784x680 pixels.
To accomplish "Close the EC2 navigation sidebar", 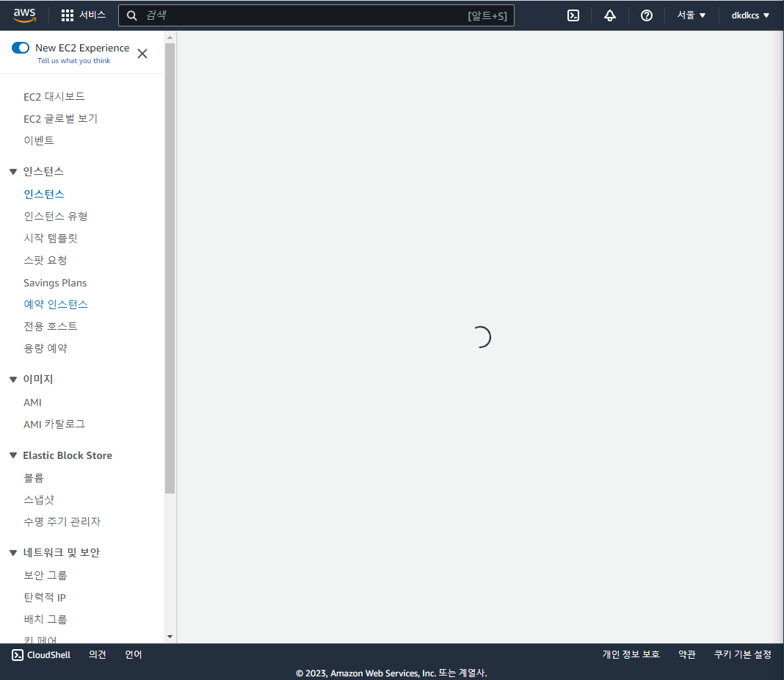I will (x=142, y=54).
